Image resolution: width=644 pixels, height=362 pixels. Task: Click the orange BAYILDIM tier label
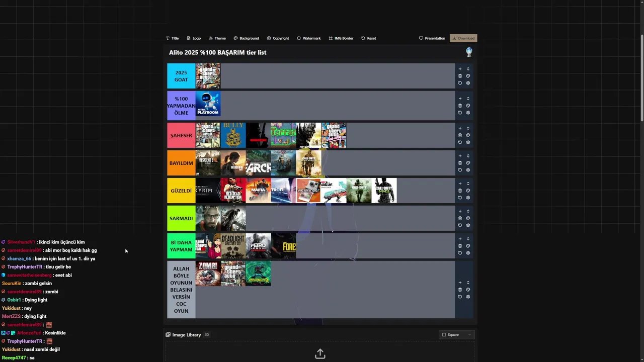(x=181, y=163)
